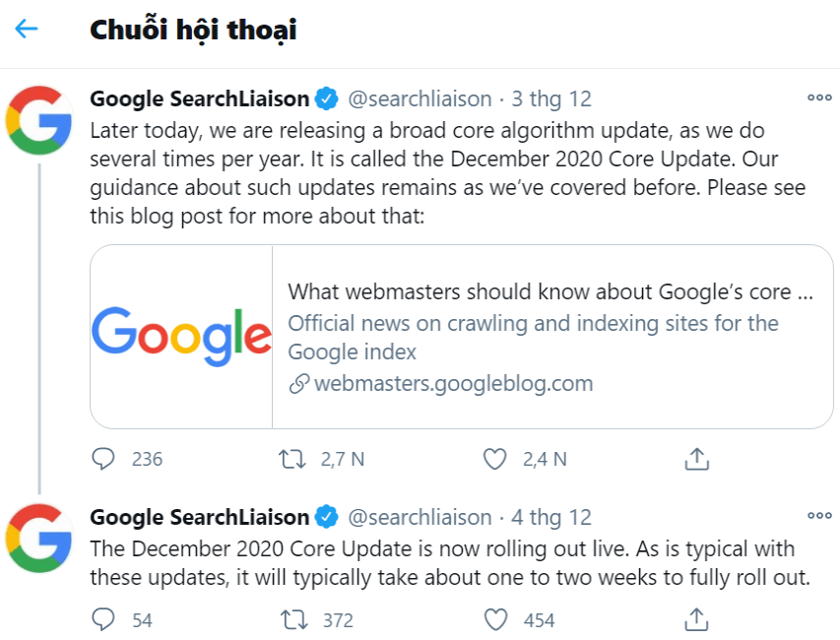Open Google avatar on first tweet
The image size is (840, 640).
pyautogui.click(x=38, y=120)
